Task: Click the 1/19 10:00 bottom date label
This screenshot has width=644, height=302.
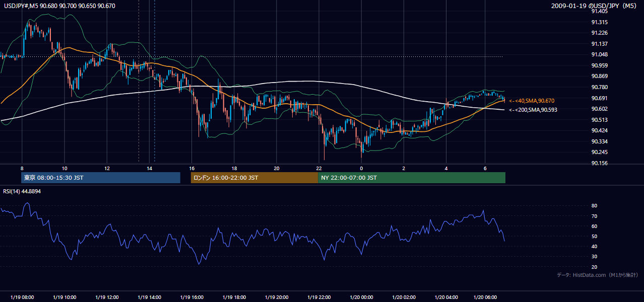Action: tap(65, 297)
